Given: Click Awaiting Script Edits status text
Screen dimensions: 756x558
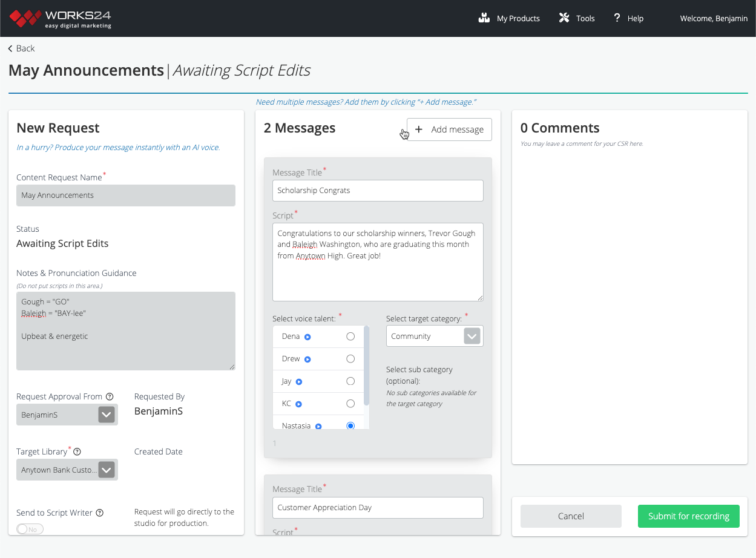Looking at the screenshot, I should pyautogui.click(x=62, y=244).
